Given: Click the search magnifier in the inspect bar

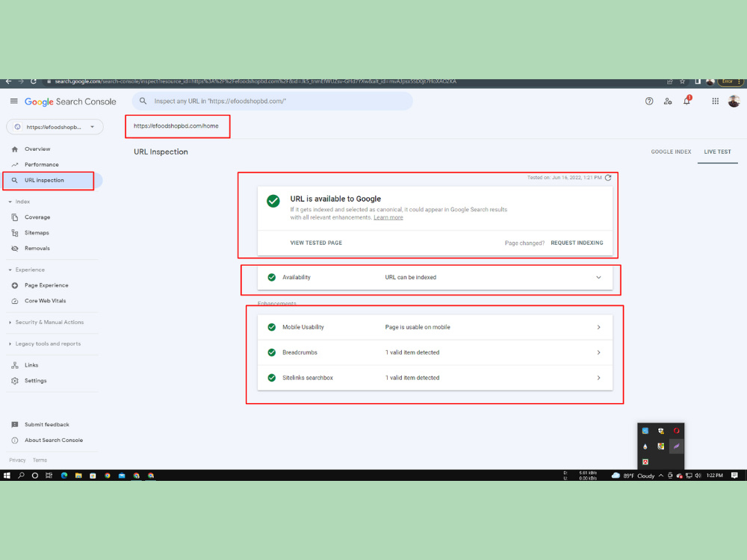Looking at the screenshot, I should 143,101.
